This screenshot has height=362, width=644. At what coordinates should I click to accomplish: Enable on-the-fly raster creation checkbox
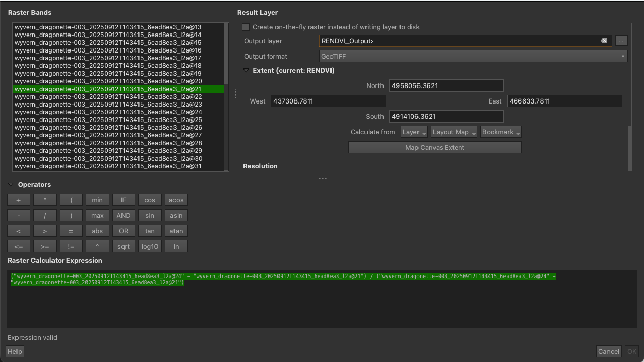246,27
